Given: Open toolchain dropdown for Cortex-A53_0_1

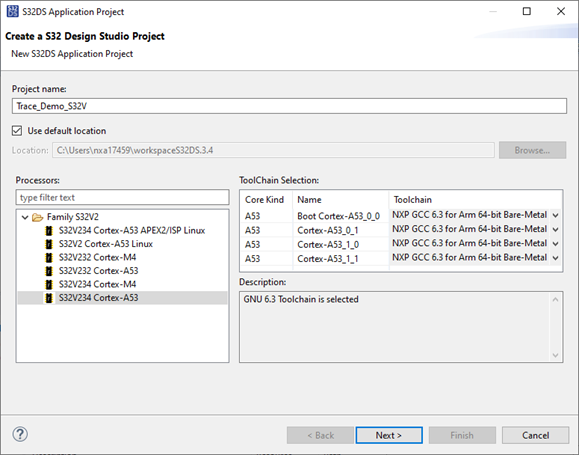Looking at the screenshot, I should (x=555, y=229).
